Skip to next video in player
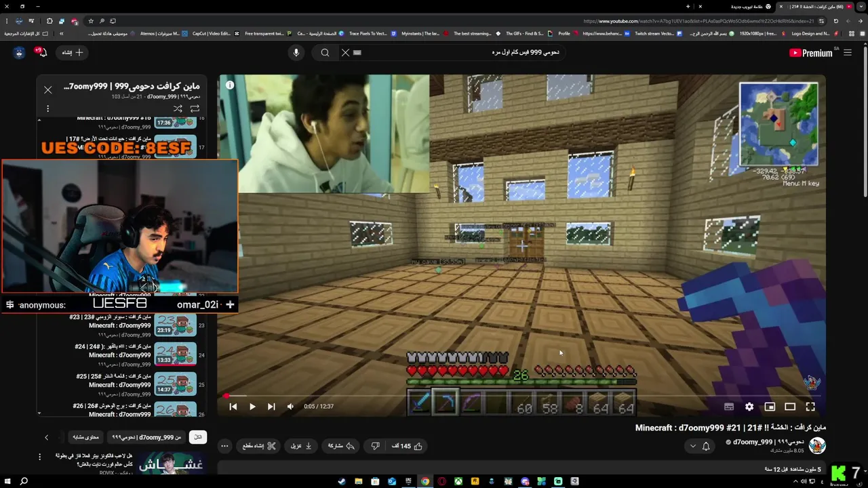 pos(271,407)
